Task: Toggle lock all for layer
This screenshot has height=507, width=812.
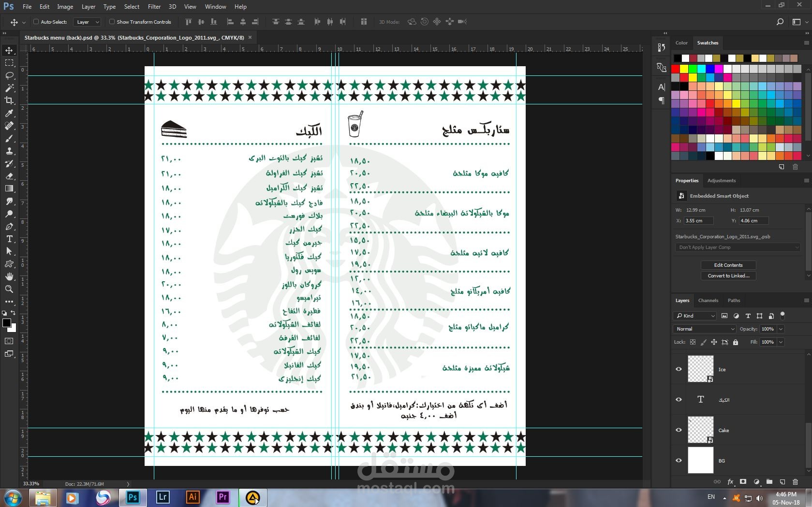Action: (x=736, y=342)
